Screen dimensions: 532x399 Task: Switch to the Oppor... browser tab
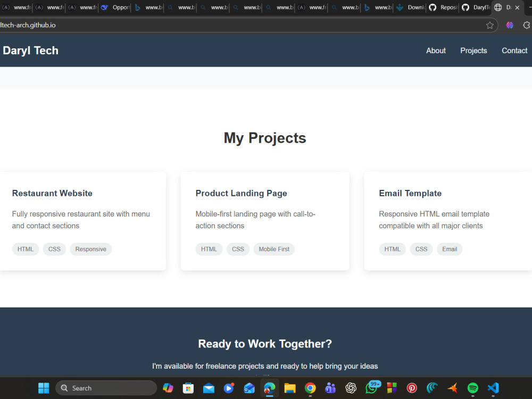coord(115,7)
